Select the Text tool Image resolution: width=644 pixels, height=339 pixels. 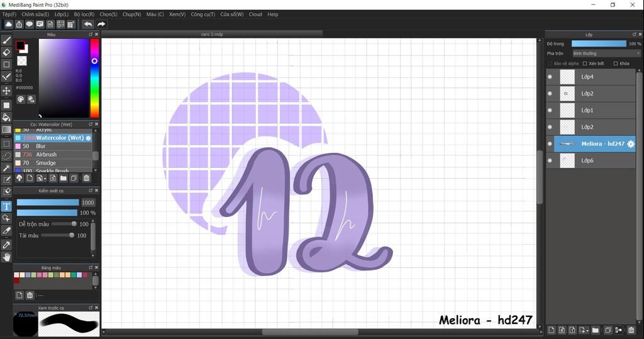coord(6,206)
